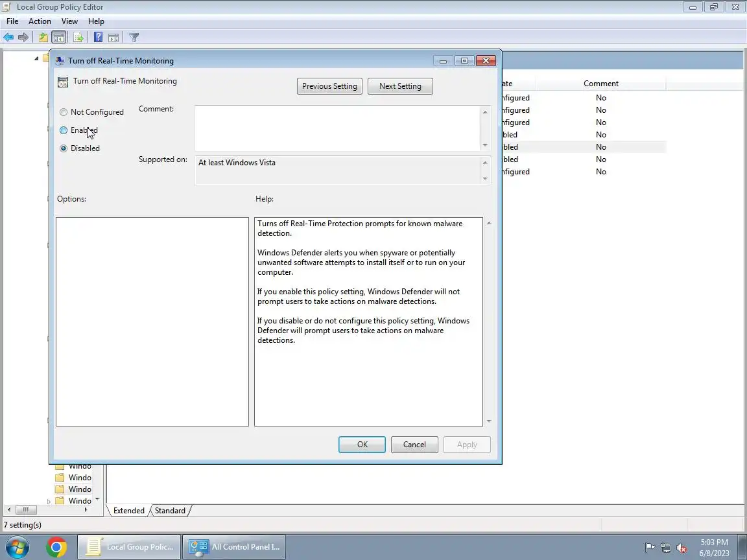Open the File menu

click(x=12, y=21)
